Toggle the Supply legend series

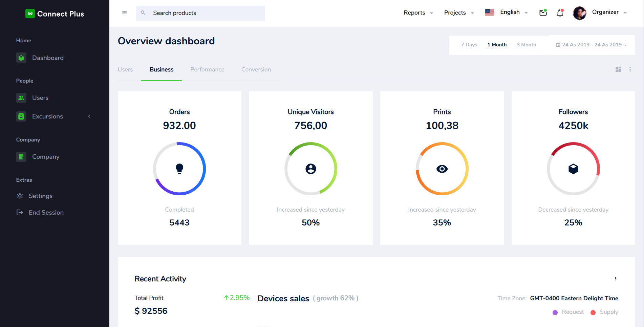[x=604, y=312]
